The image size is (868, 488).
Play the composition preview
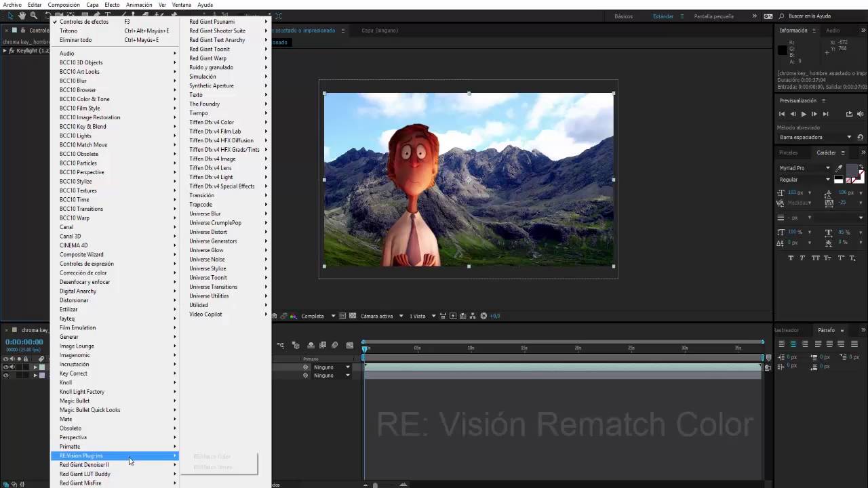pyautogui.click(x=804, y=114)
